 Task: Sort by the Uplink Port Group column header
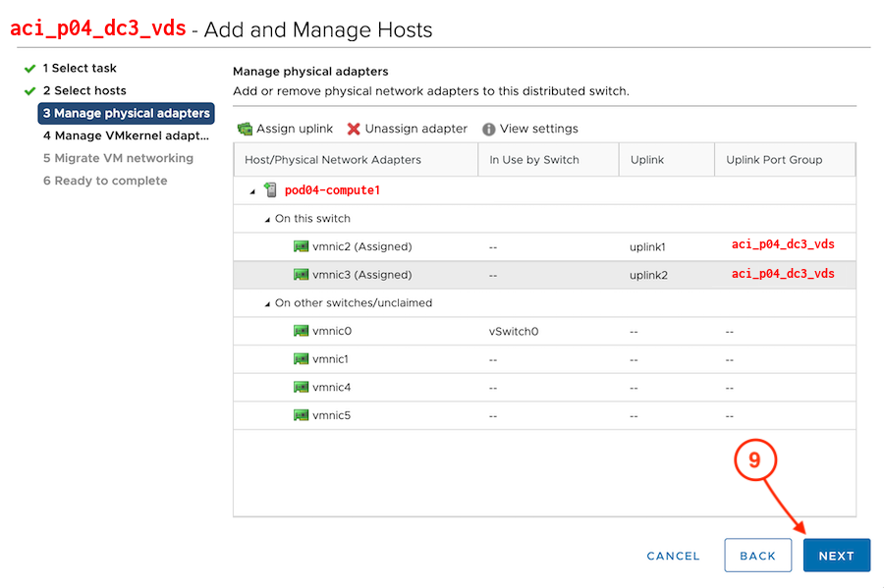(774, 160)
